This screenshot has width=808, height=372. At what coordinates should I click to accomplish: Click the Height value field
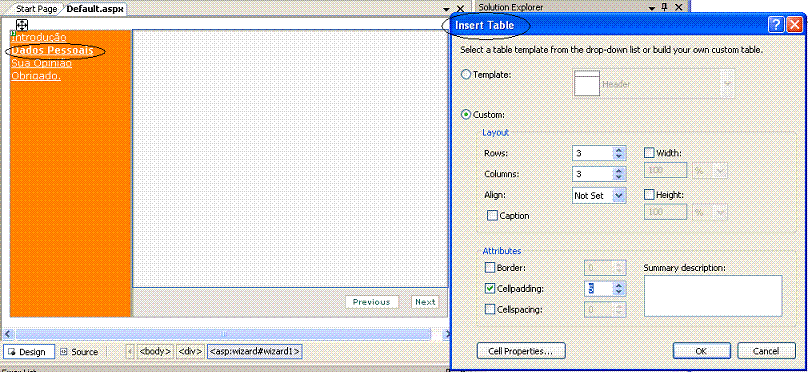(x=666, y=212)
